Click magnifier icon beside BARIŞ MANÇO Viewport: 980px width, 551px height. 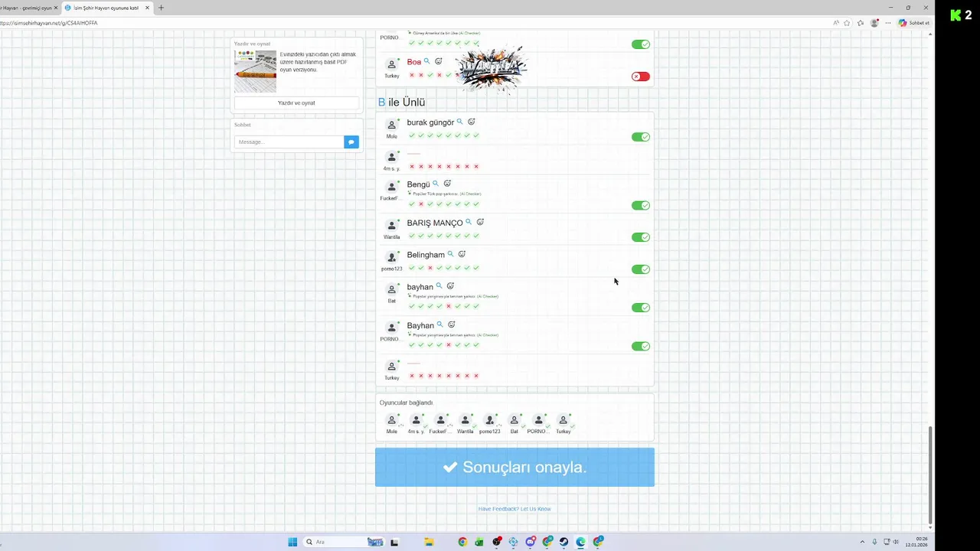point(469,222)
